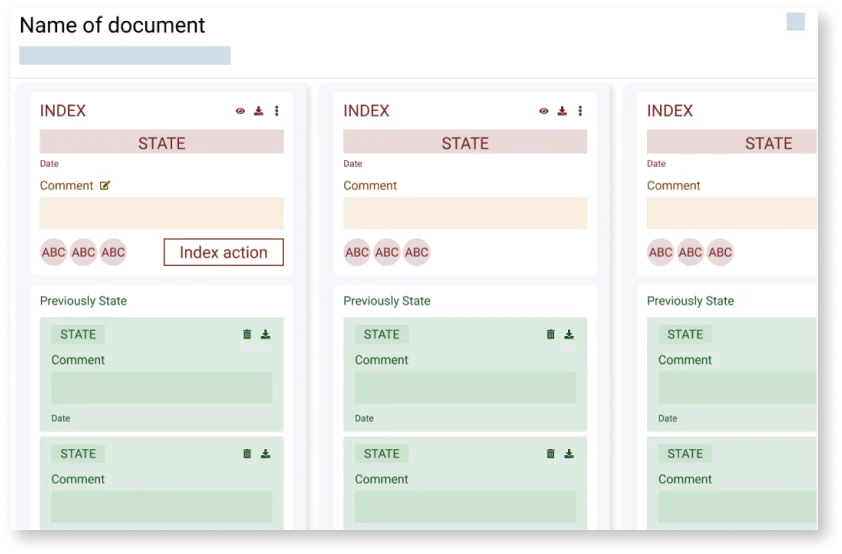842x554 pixels.
Task: Click the lower green STATE tag in right card
Action: point(685,454)
